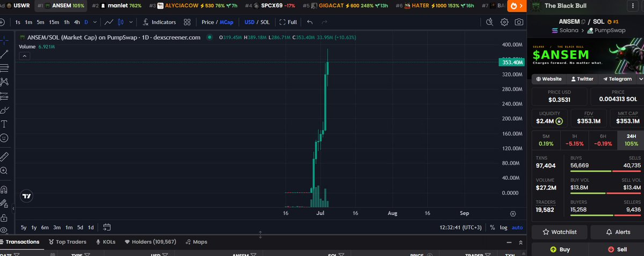The height and width of the screenshot is (256, 644).
Task: Select the 15m time interval
Action: [x=54, y=22]
